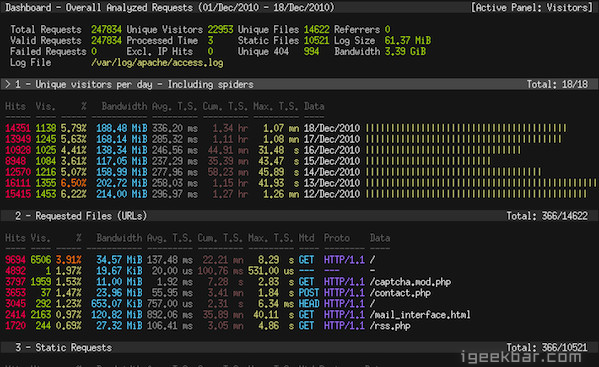Screen dimensions: 599x367
Task: Click the Bandwidth value 3.39 GiB
Action: click(x=405, y=52)
